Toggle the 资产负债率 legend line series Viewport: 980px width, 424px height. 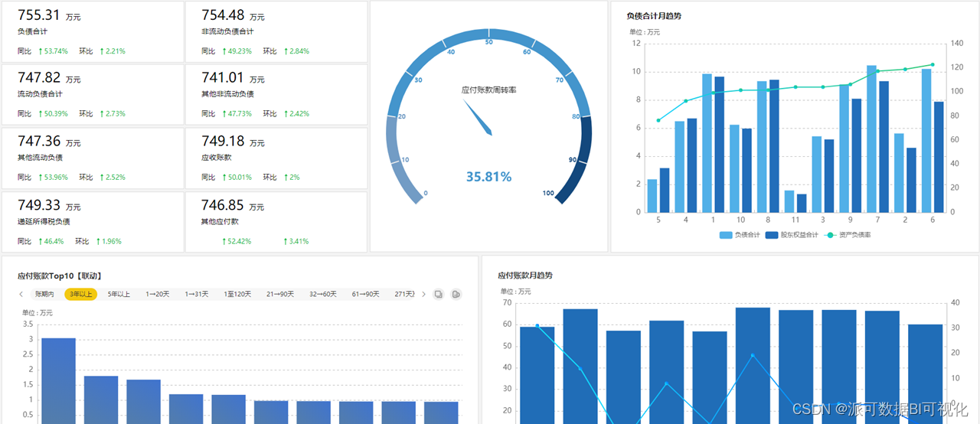[848, 235]
